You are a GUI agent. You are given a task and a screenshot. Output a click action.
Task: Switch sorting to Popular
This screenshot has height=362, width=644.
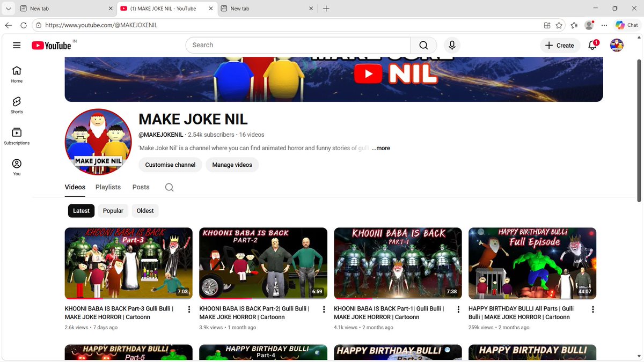click(113, 211)
